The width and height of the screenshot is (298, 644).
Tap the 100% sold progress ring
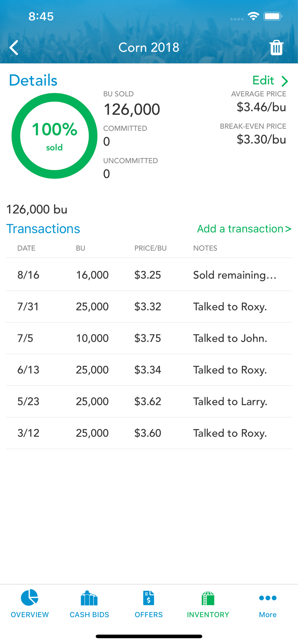55,136
